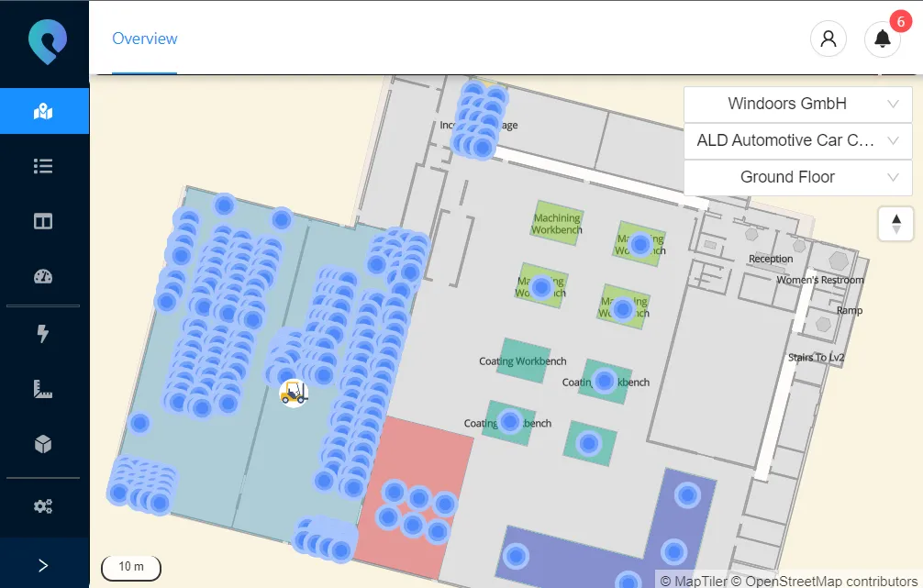The height and width of the screenshot is (588, 923).
Task: Open the lightning bolt events icon
Action: [x=43, y=334]
